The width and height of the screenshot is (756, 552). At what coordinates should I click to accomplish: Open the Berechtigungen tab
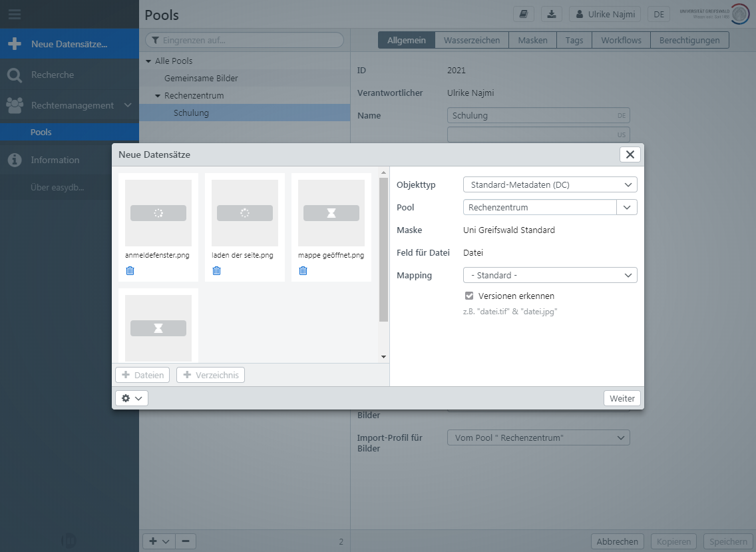point(689,40)
